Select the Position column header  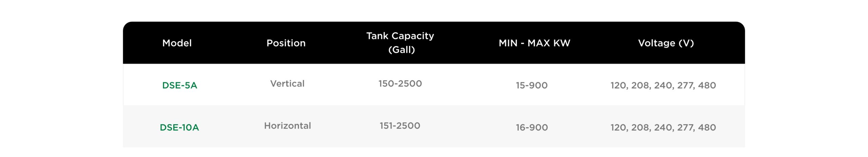pyautogui.click(x=286, y=43)
